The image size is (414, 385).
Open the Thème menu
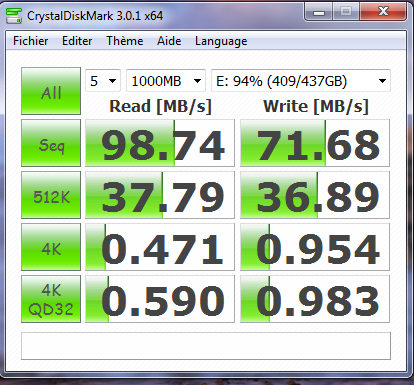(x=125, y=41)
